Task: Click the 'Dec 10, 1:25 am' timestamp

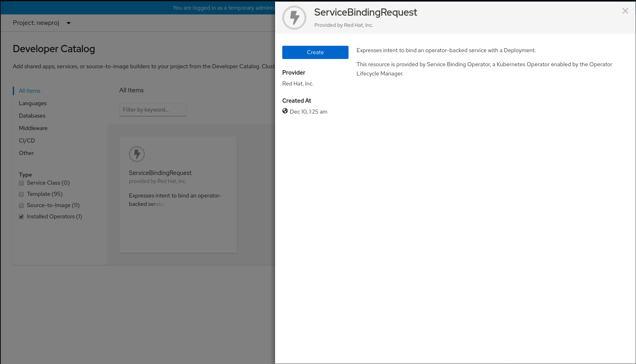Action: 308,112
